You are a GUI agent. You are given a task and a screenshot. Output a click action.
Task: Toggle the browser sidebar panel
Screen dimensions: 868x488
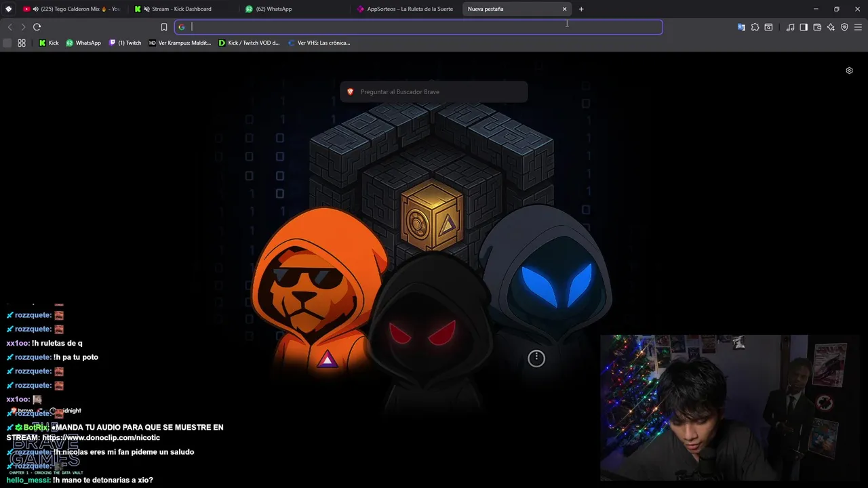pos(804,27)
